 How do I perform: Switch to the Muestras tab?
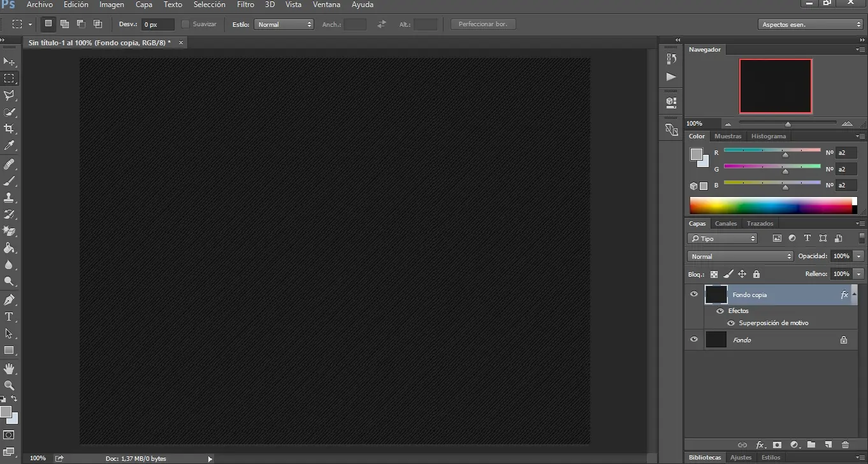[728, 136]
